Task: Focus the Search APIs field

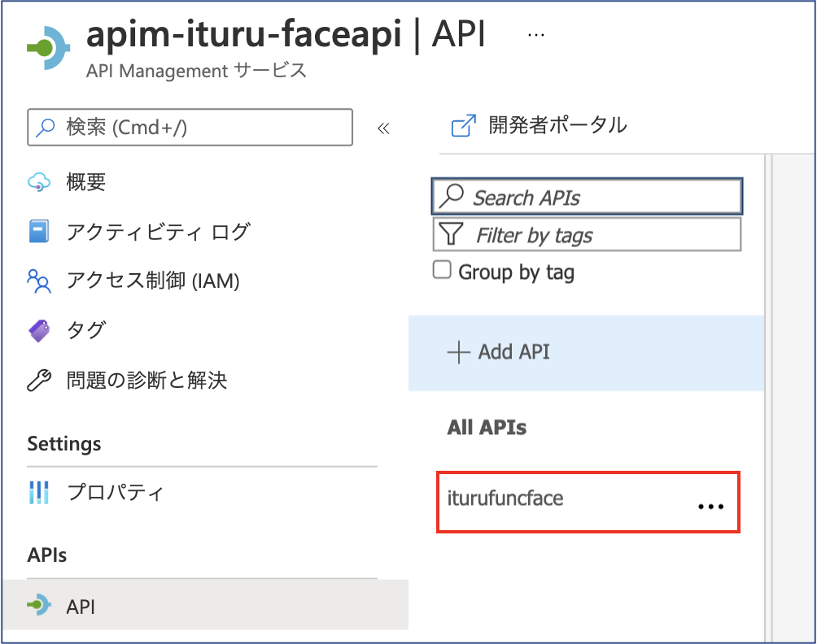Action: 587,197
